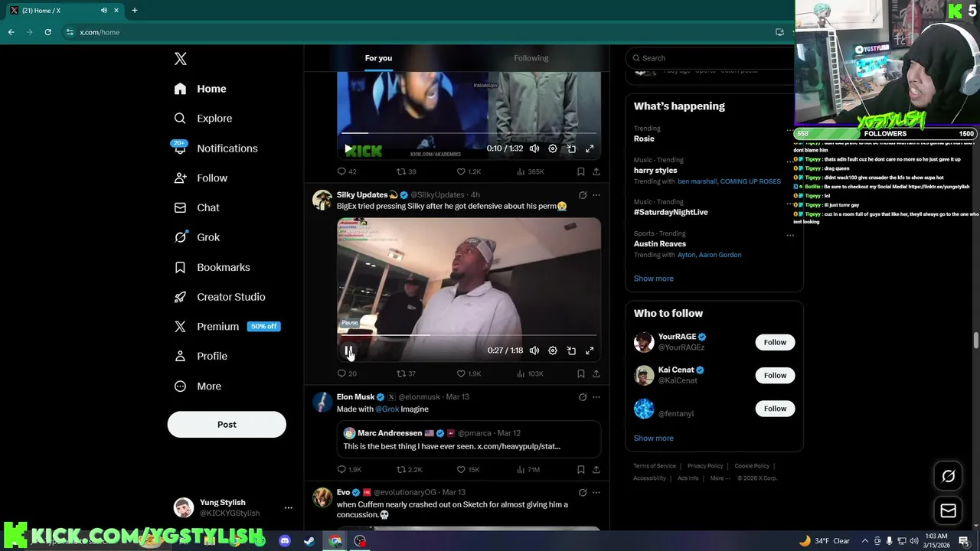Screen dimensions: 980x551
Task: Open Yung Stylish account options menu
Action: [x=289, y=507]
